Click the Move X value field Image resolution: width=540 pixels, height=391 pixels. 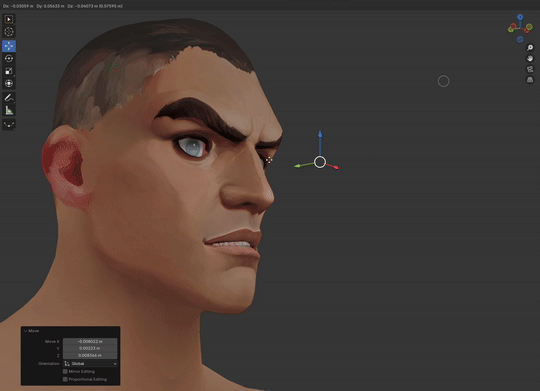pos(90,341)
